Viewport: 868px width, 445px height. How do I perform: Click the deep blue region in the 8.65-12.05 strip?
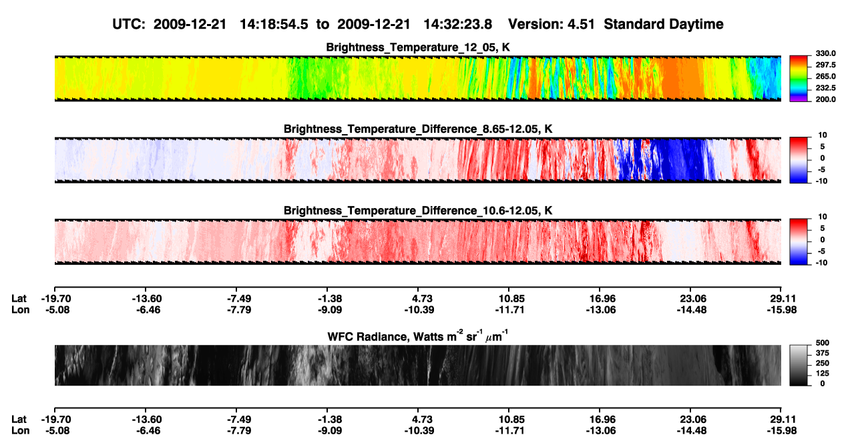681,160
